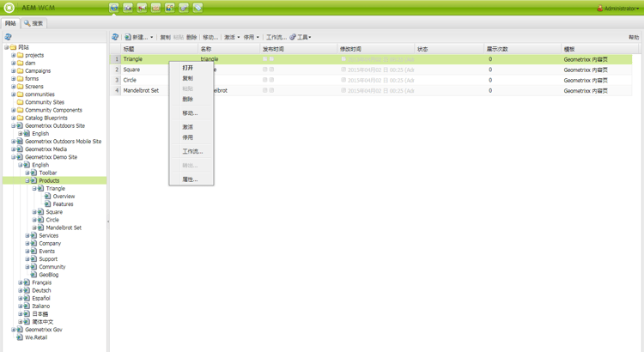The image size is (644, 352).
Task: Refresh the site tree in the left panel
Action: [x=8, y=37]
